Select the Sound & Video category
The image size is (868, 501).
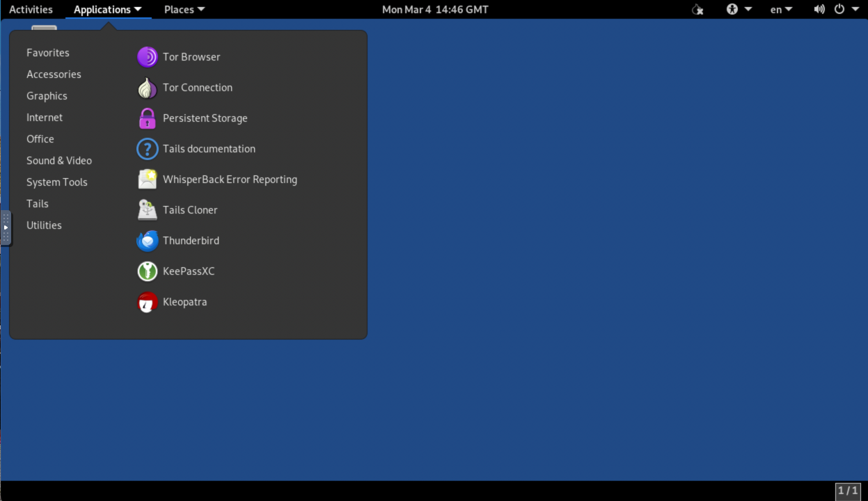[x=59, y=161]
